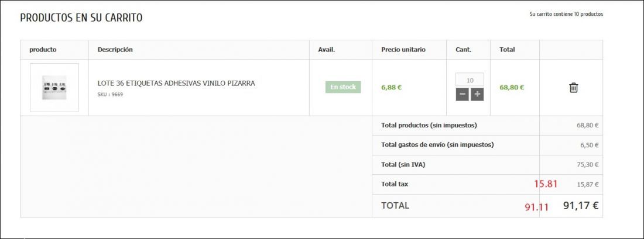Click the PRODUCTOS EN SU CARRITO heading
The height and width of the screenshot is (239, 644).
[x=81, y=18]
